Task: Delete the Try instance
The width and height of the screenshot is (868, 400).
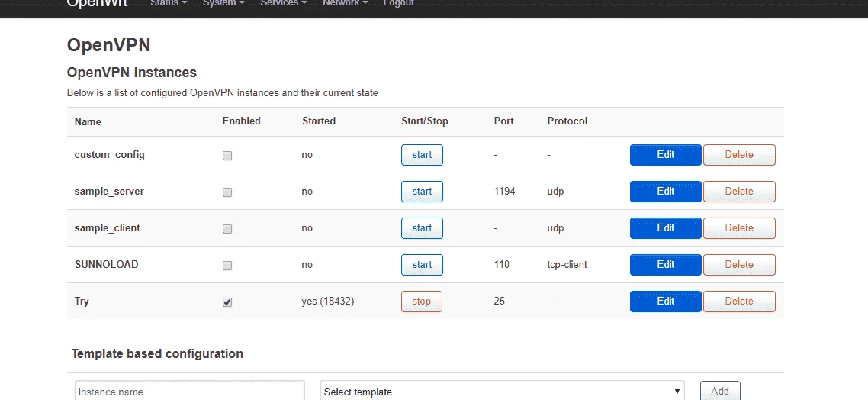Action: (x=739, y=302)
